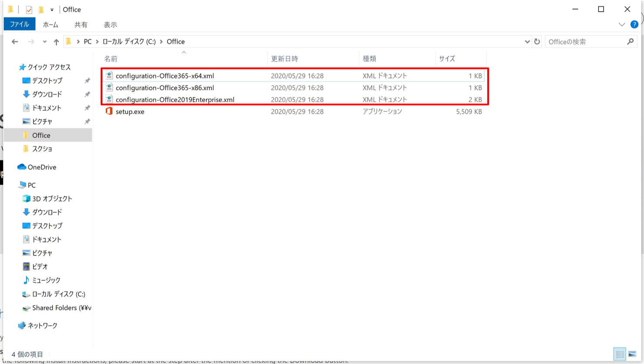Click the chevron after ローカル ディスク (C:) in path
This screenshot has height=364, width=644.
click(161, 42)
